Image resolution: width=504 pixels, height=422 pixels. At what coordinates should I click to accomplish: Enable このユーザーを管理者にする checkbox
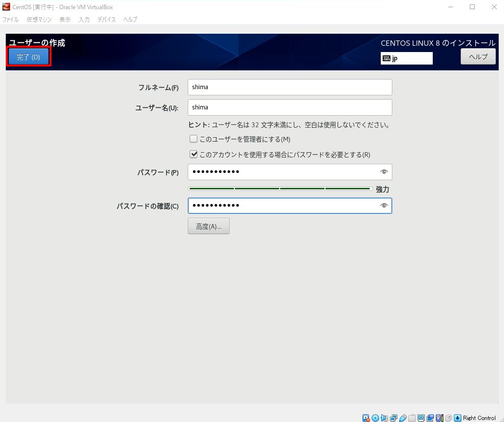click(x=193, y=139)
